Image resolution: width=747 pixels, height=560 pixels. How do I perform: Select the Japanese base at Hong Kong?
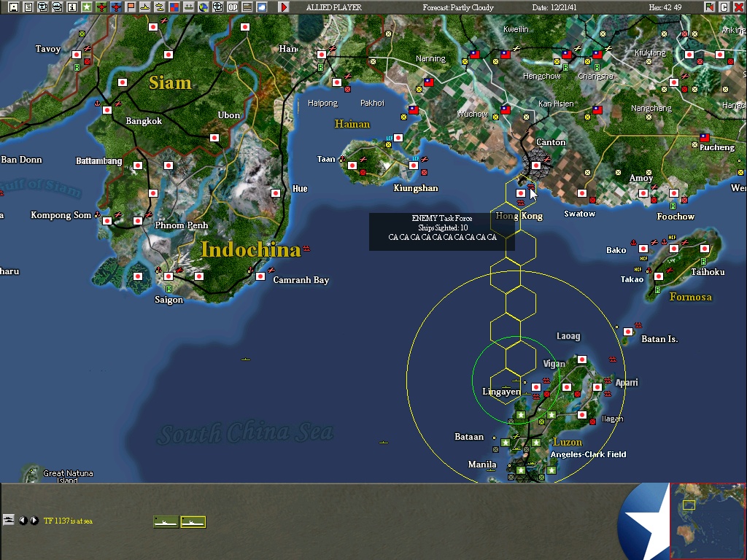tap(521, 193)
